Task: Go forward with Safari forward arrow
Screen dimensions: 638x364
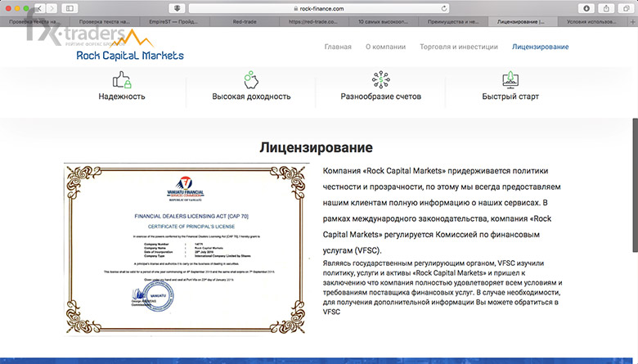Action: pos(52,8)
